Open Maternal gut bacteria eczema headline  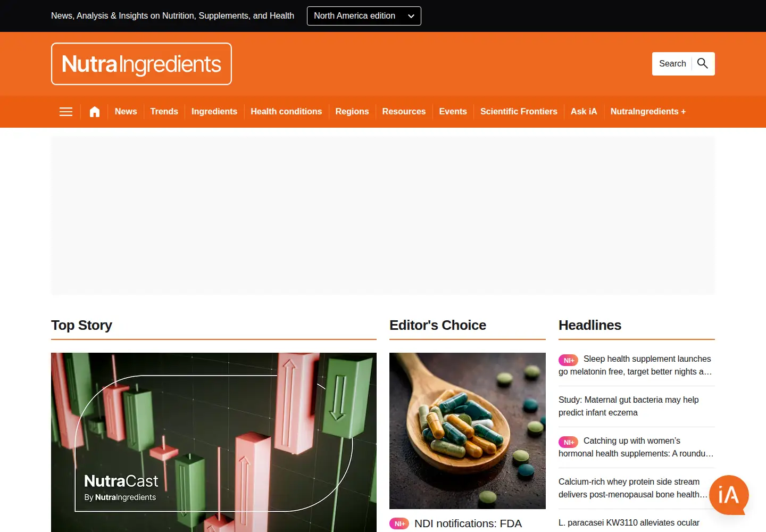[x=629, y=406]
